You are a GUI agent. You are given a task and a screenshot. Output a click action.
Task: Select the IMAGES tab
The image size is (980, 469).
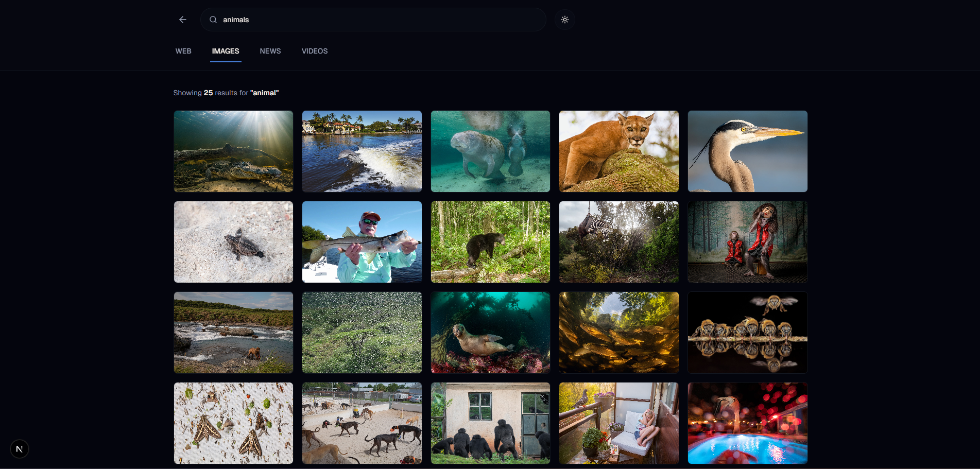pos(226,51)
